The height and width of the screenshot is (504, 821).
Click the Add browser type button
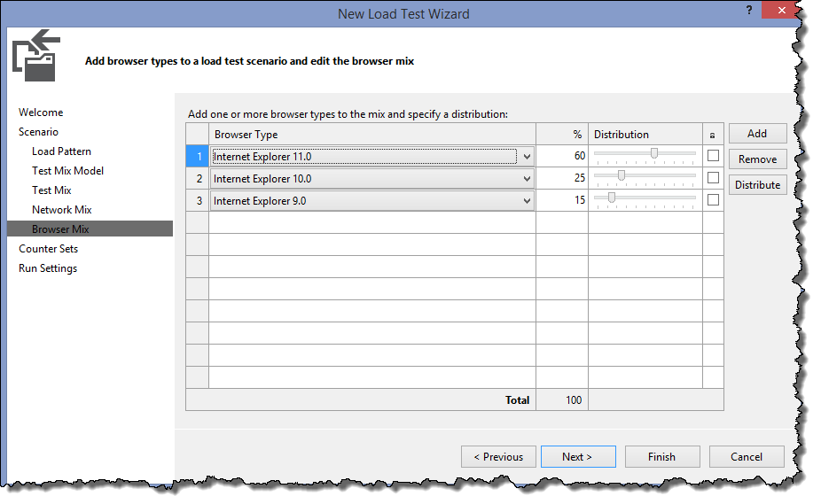pos(757,134)
